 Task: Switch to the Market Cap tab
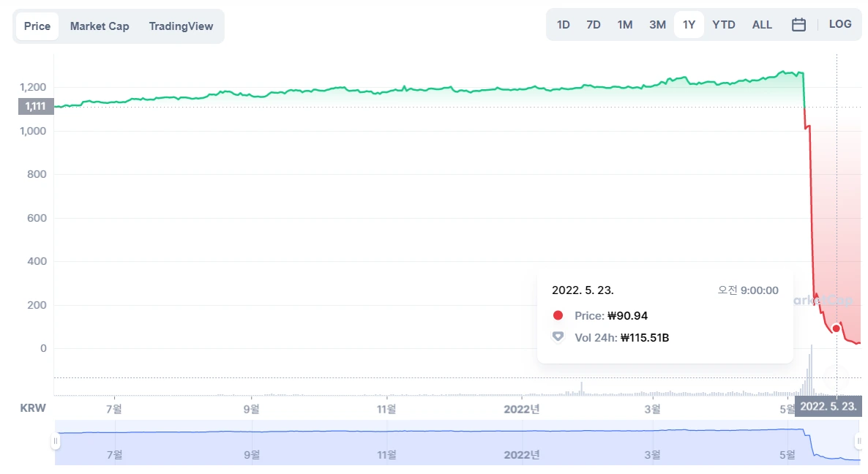(x=100, y=26)
